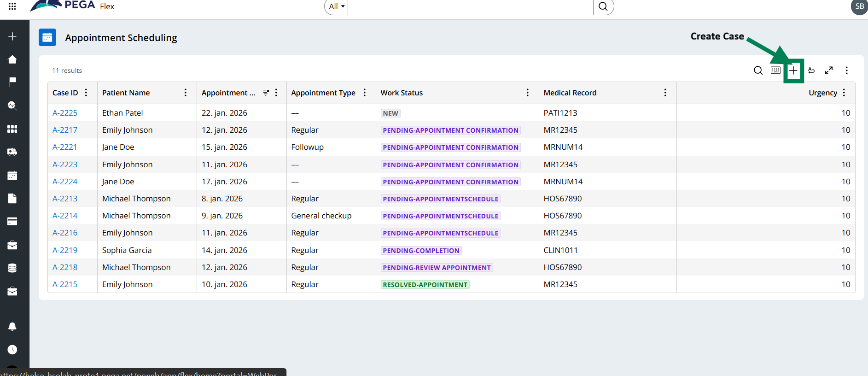Open the SB user avatar menu
Screen dimensions: 868x376
859,6
